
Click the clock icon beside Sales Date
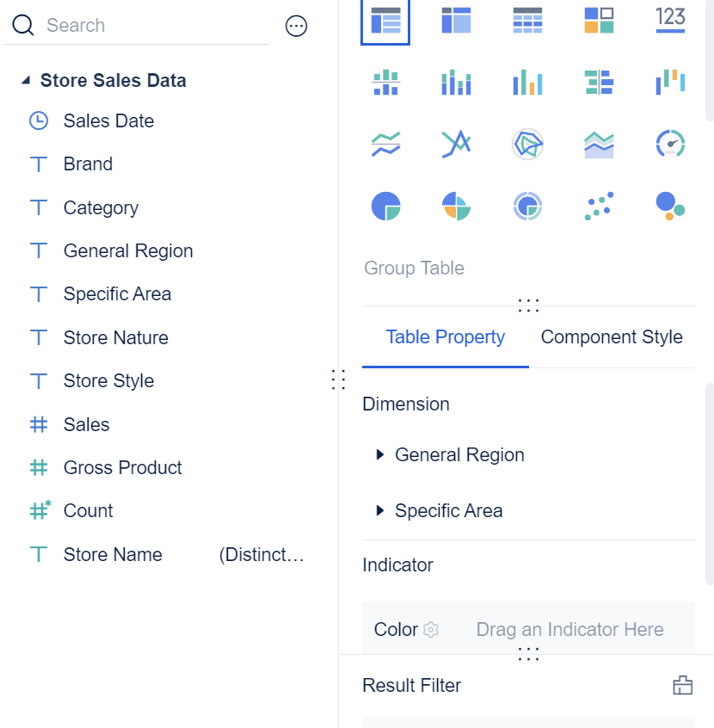pyautogui.click(x=39, y=120)
